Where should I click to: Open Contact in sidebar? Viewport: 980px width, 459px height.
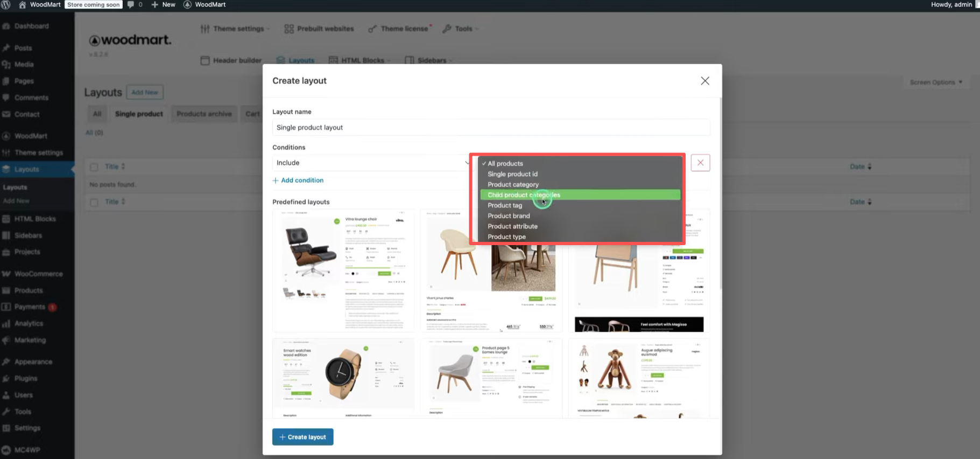coord(27,114)
